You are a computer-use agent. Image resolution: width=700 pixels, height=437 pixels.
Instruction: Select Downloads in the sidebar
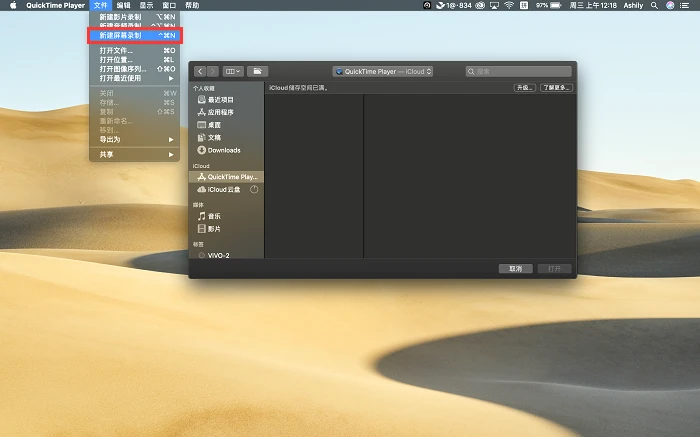tap(226, 150)
